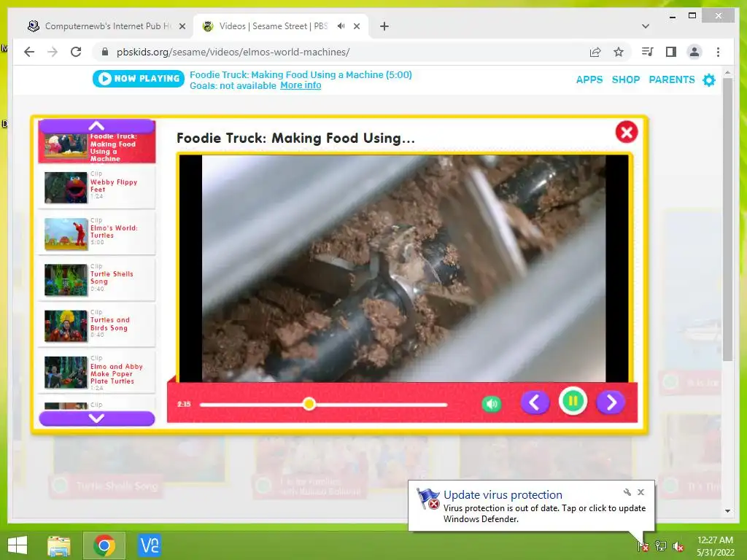The height and width of the screenshot is (560, 747).
Task: Open the APPS link
Action: [589, 79]
